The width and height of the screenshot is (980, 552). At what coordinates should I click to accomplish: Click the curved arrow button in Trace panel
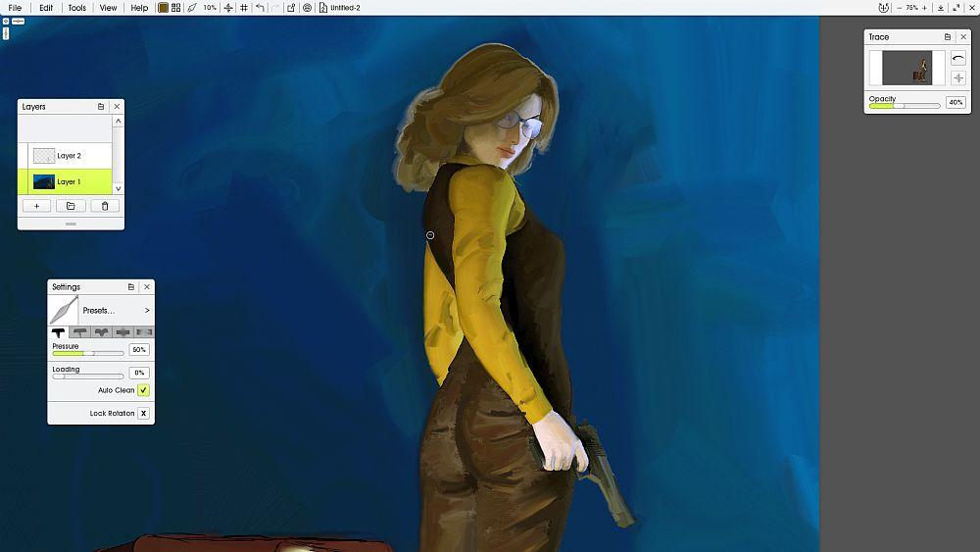958,58
